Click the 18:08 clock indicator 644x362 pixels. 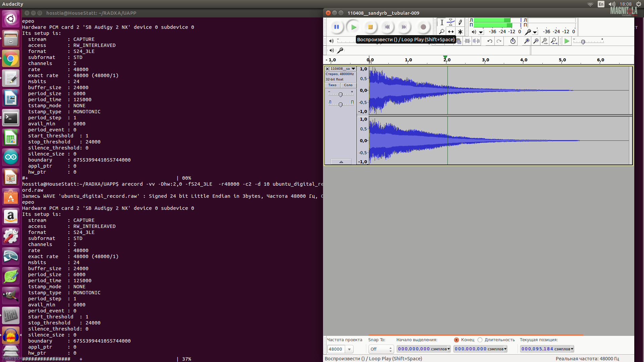point(626,4)
